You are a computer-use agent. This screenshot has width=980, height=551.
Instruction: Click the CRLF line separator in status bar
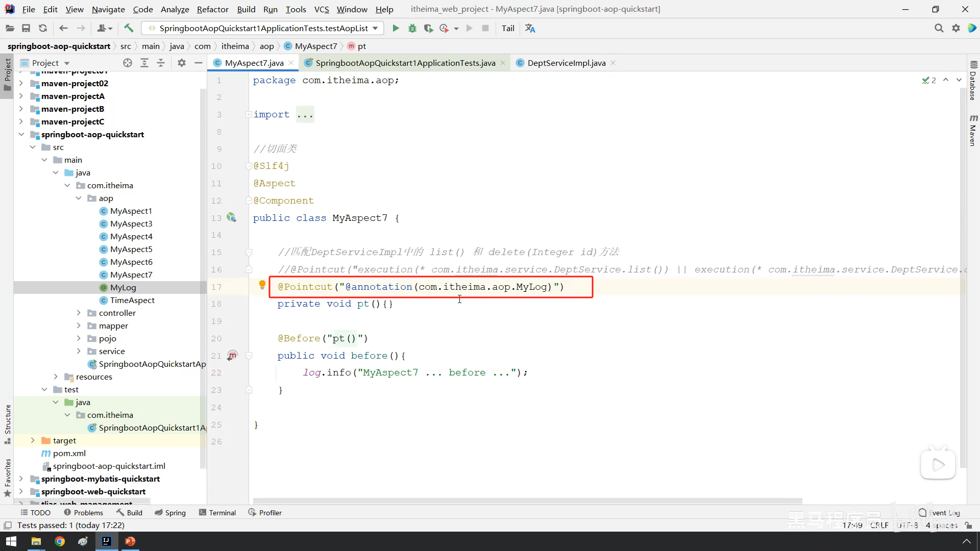pyautogui.click(x=879, y=525)
